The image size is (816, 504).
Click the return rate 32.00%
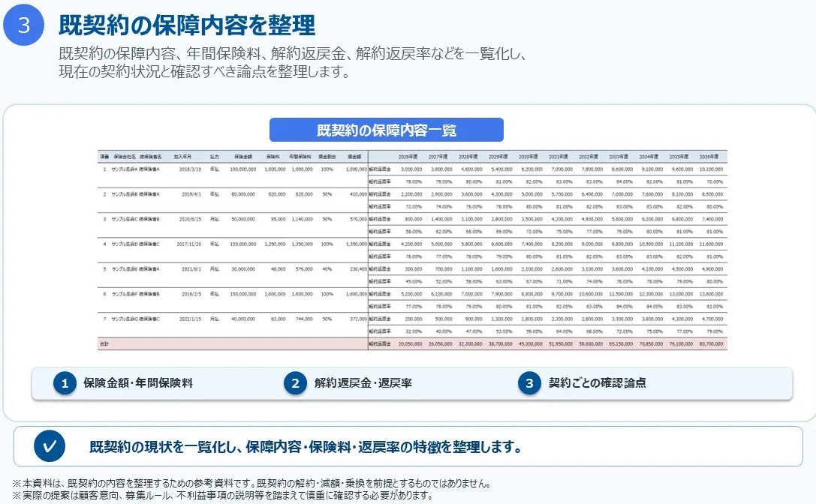[x=414, y=331]
